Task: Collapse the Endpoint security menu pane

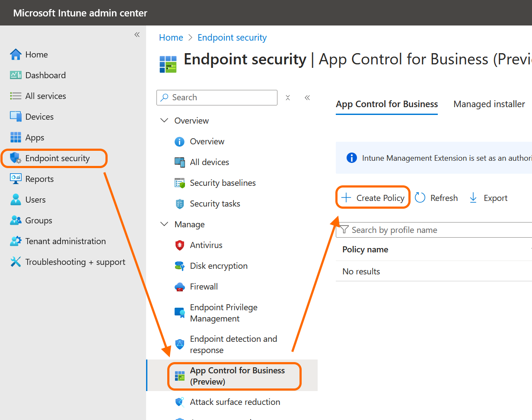Action: click(307, 98)
